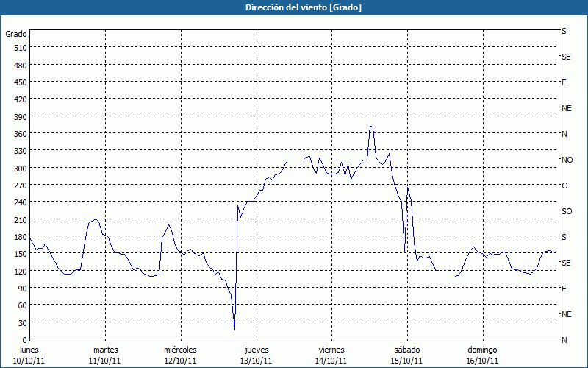Click the highest peak of the blue line
Viewport: 588px width, 368px height.
pos(371,127)
